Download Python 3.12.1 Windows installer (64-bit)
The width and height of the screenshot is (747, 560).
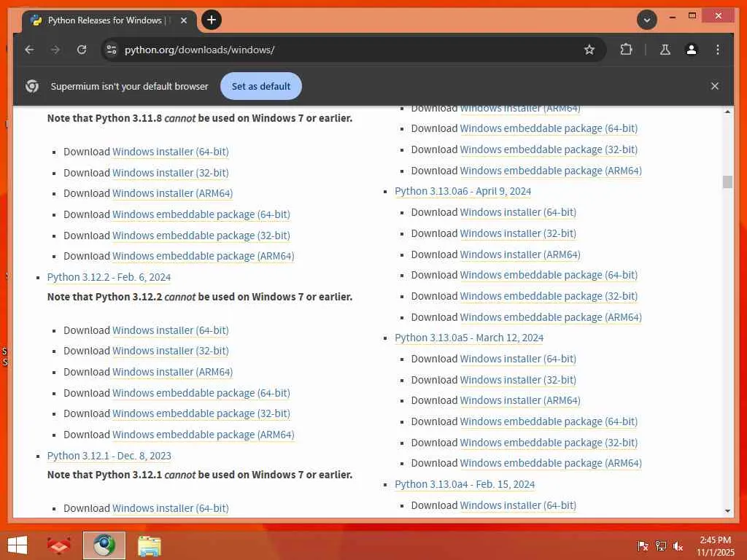tap(170, 508)
